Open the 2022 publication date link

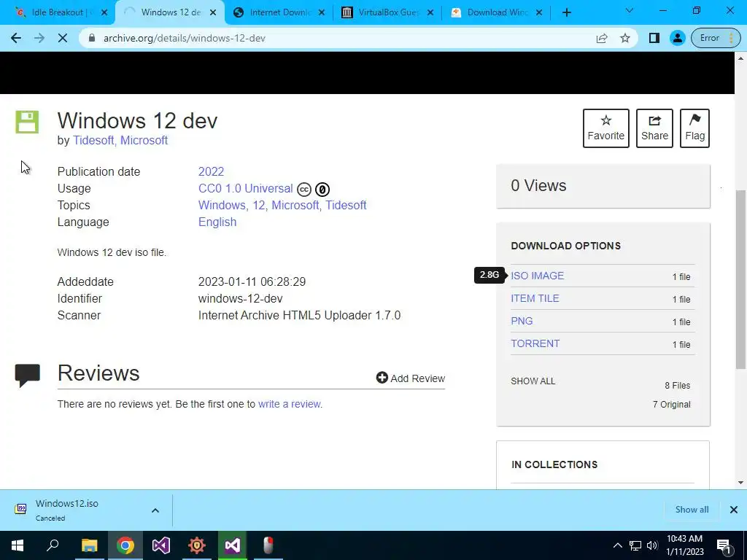coord(211,171)
